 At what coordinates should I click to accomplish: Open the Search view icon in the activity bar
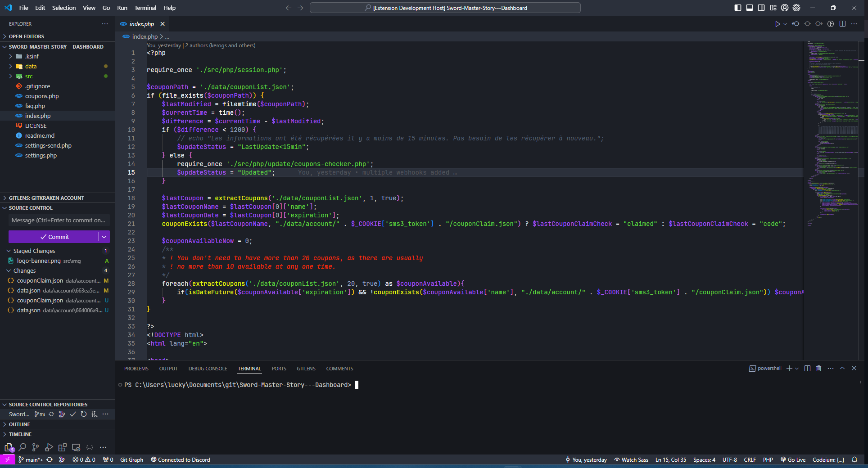[x=22, y=447]
